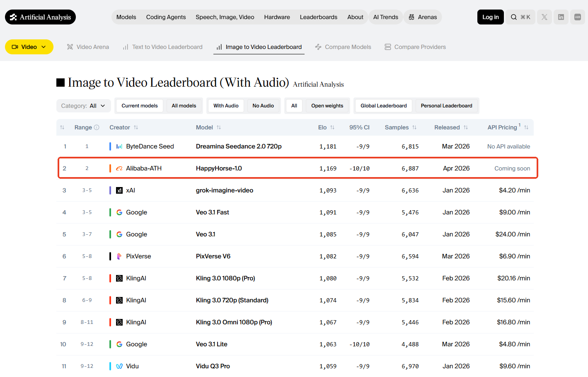588x377 pixels.
Task: Click the Video Arena crossed-swords icon
Action: 70,47
